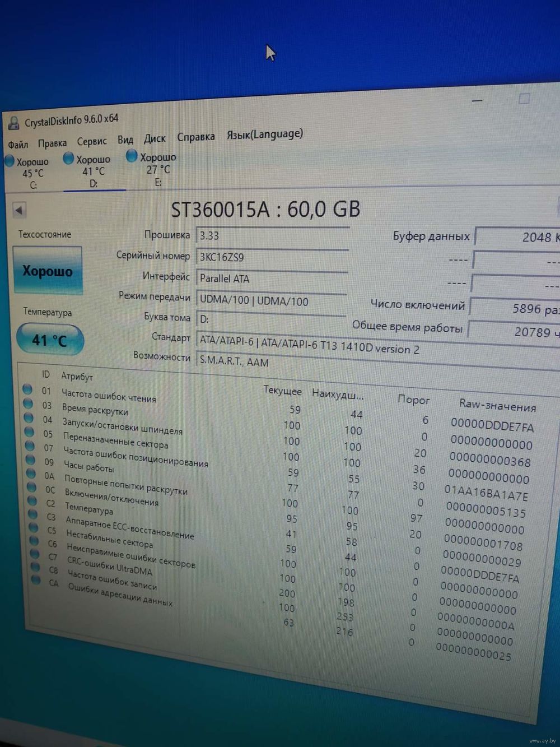
Task: Click the Атрибут column header
Action: [x=77, y=376]
